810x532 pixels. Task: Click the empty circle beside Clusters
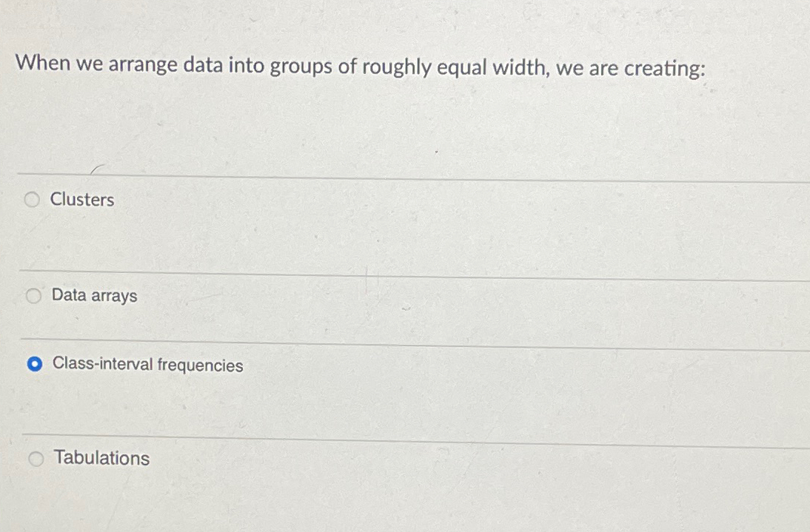coord(32,199)
